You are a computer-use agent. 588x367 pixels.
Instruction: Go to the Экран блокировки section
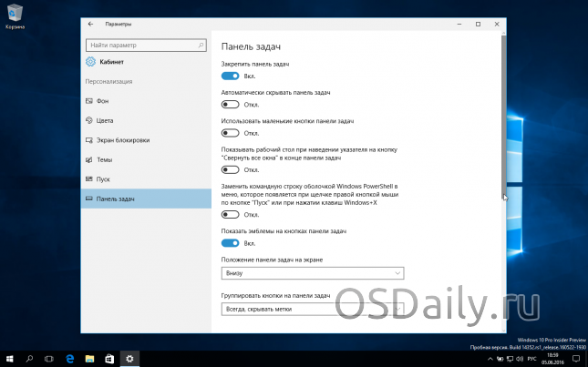tap(122, 140)
